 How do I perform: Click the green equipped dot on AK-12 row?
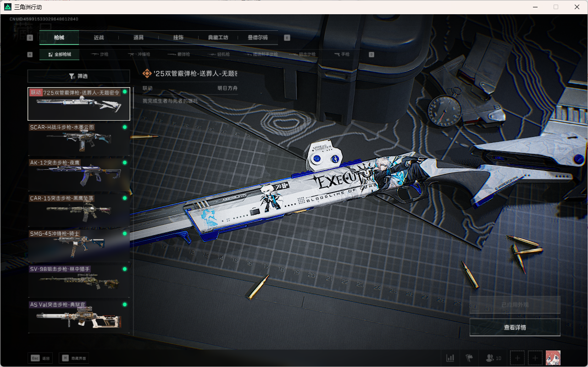click(x=124, y=162)
